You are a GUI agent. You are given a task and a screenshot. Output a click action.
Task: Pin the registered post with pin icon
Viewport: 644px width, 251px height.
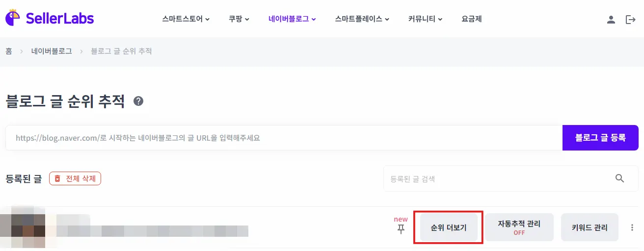coord(401,228)
